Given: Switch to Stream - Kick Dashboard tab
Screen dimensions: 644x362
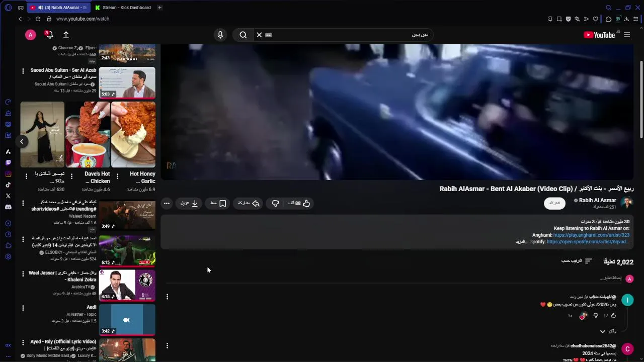Looking at the screenshot, I should [123, 8].
